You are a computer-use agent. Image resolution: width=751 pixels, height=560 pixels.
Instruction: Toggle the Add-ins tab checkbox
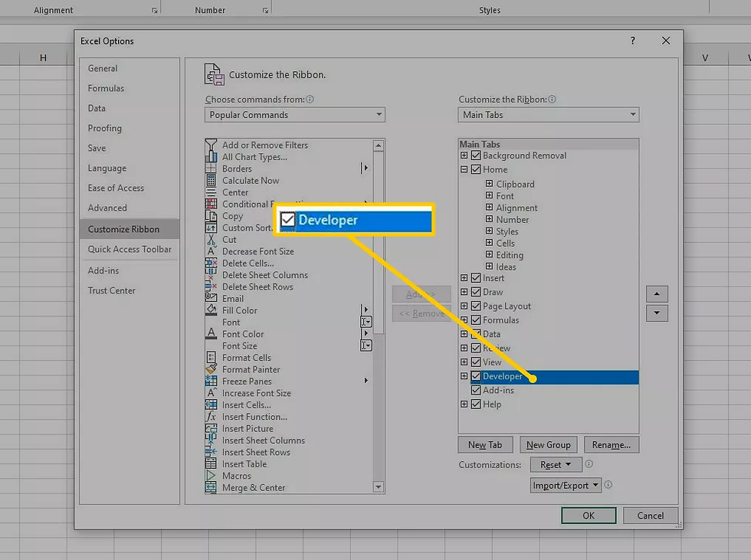pos(476,390)
